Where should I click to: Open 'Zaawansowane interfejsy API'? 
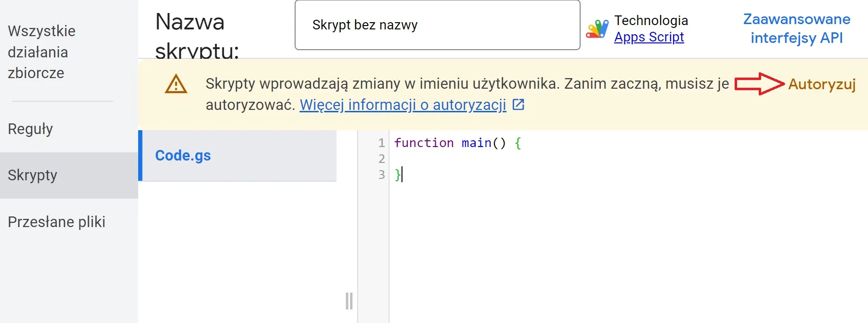coord(797,28)
